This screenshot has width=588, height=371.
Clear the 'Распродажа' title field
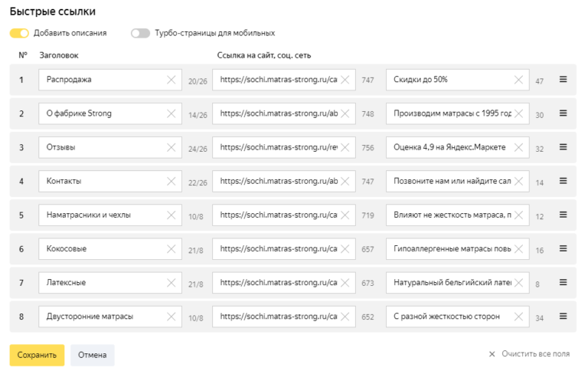tap(171, 80)
